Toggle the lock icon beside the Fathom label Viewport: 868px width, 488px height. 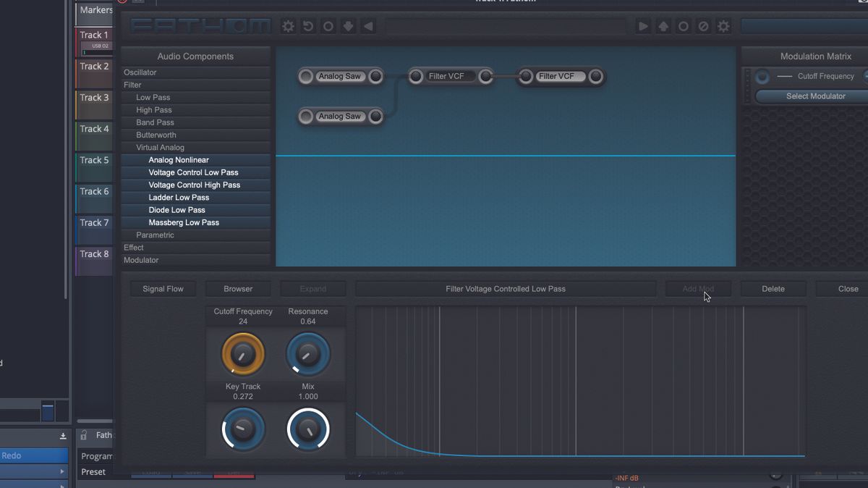tap(84, 435)
